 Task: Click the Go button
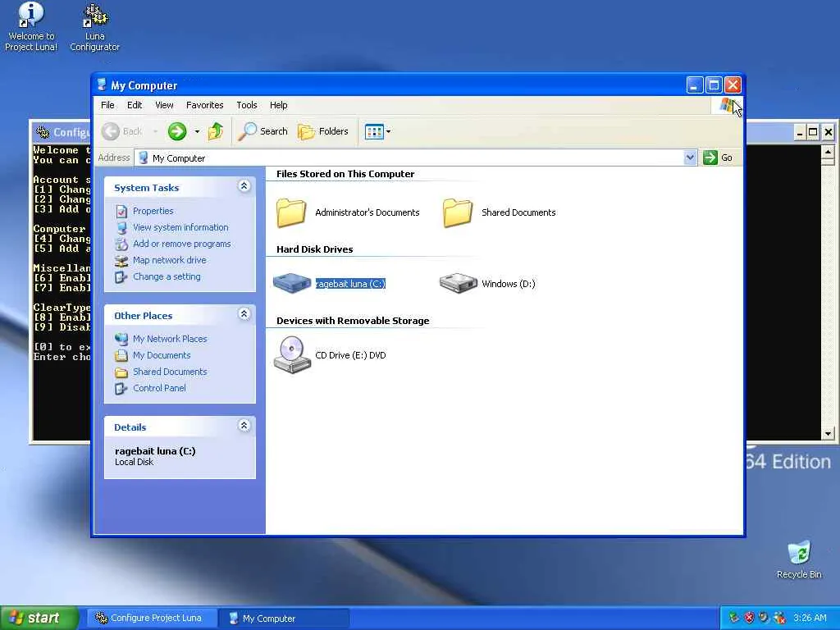(x=719, y=157)
